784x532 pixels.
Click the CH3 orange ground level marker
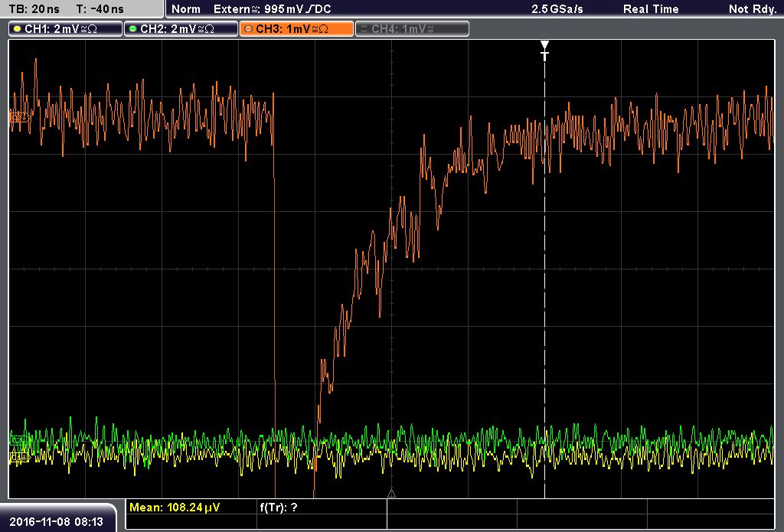(x=19, y=118)
